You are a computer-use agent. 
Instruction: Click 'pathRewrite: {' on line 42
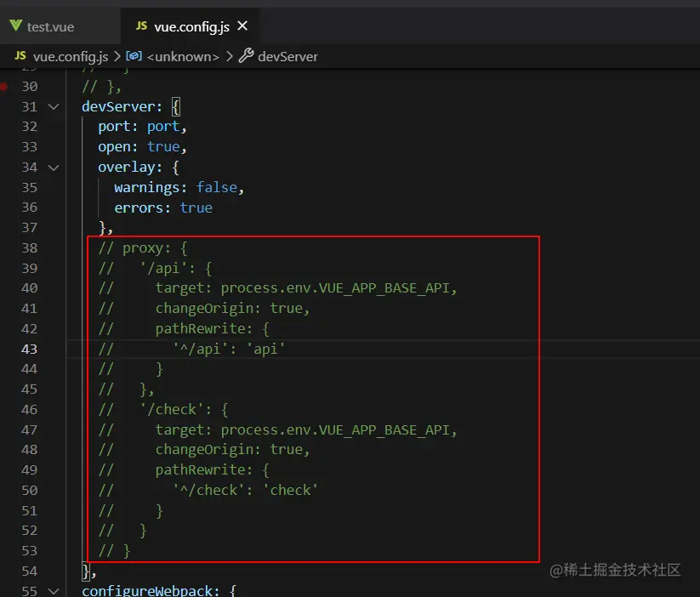[x=212, y=328]
